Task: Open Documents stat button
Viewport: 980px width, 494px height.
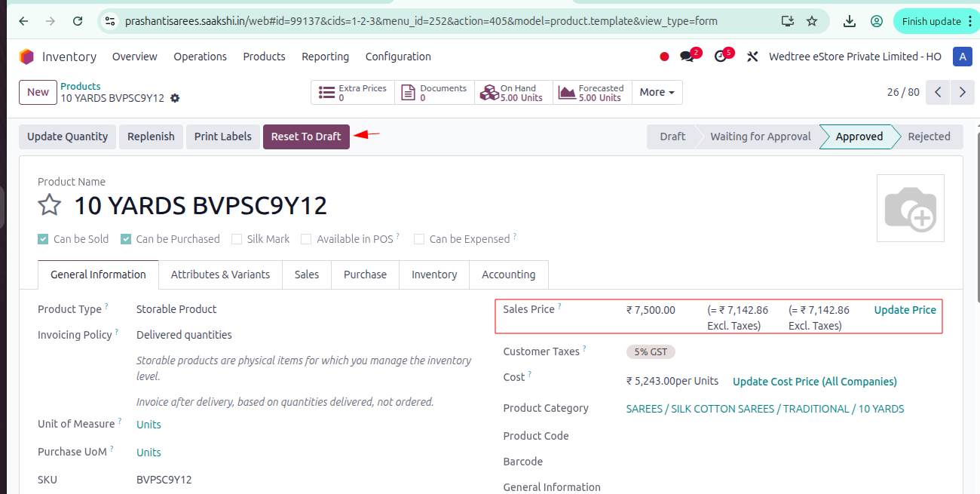Action: click(x=433, y=93)
